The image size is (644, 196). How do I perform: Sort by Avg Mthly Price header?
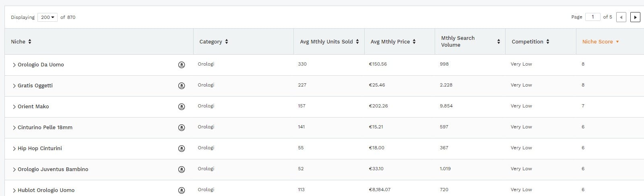click(x=393, y=41)
